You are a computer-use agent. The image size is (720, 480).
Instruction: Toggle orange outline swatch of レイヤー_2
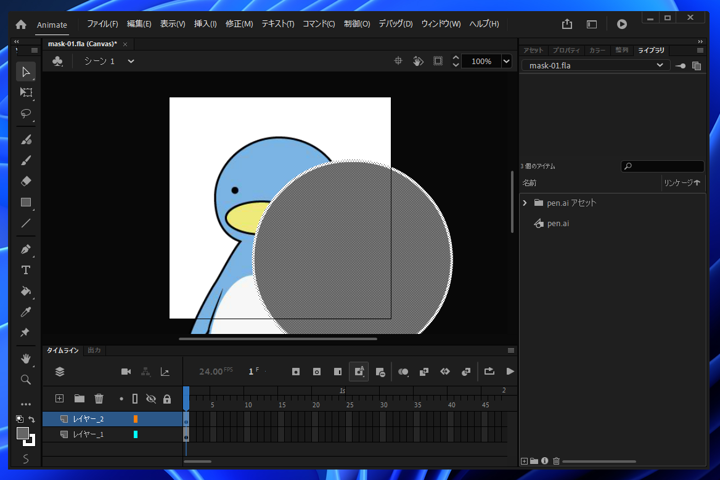click(135, 419)
